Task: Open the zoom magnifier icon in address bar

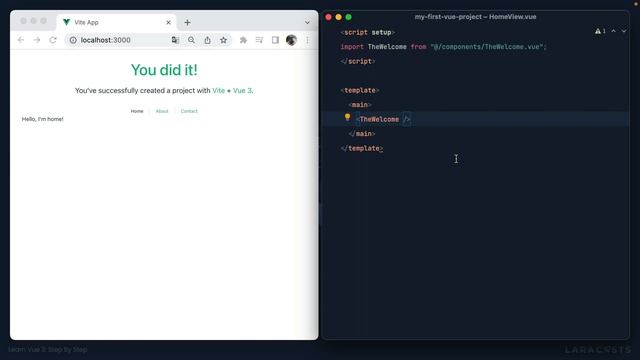Action: (191, 40)
